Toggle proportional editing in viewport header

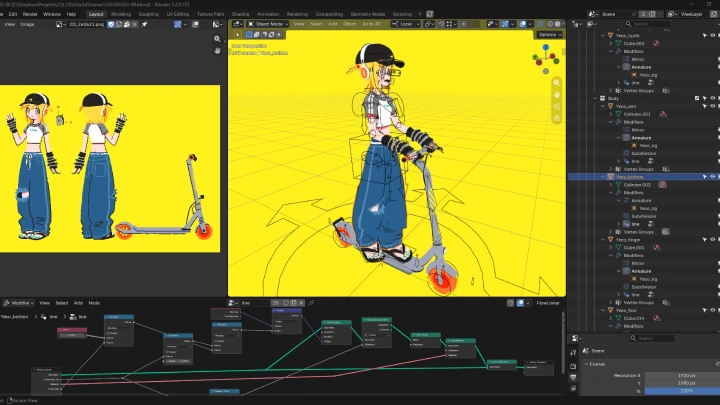[x=464, y=24]
